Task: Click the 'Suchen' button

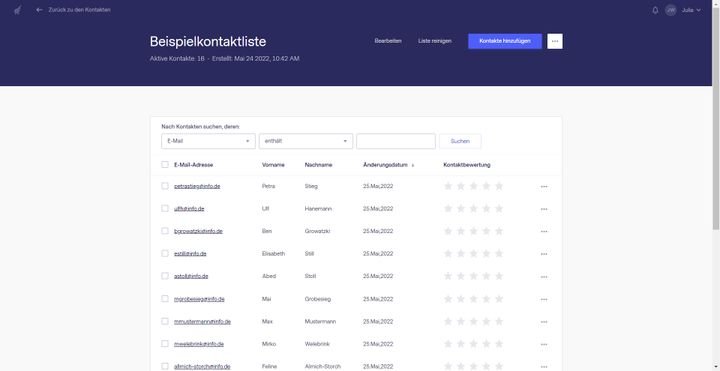Action: pos(460,141)
